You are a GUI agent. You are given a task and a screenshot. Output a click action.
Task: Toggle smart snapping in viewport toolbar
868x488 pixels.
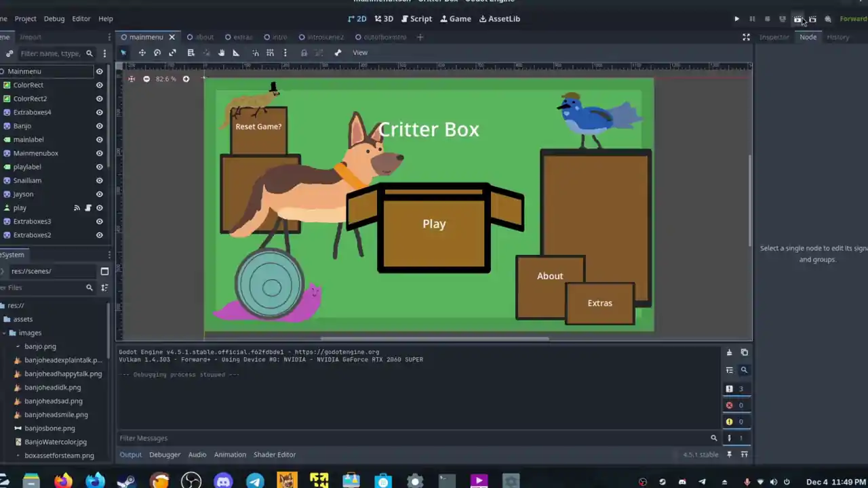255,53
